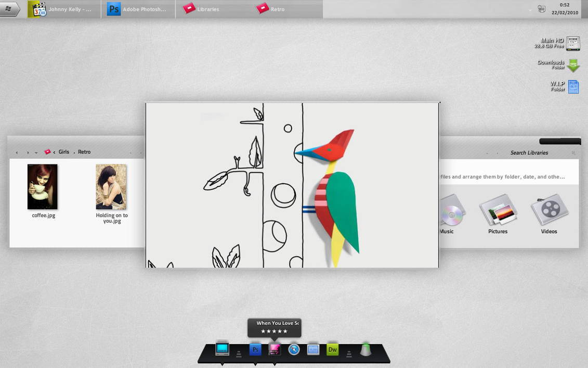Image resolution: width=588 pixels, height=368 pixels.
Task: Open the W.I.P folder icon
Action: pyautogui.click(x=573, y=87)
